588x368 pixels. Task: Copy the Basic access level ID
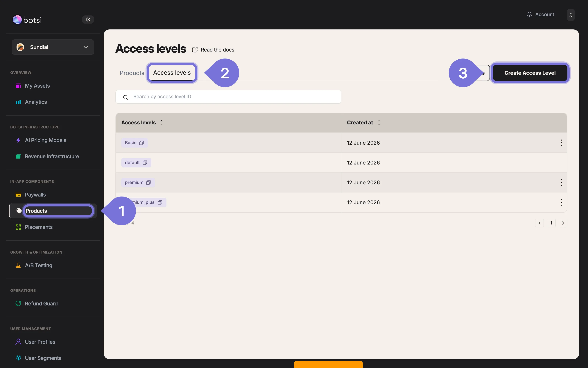click(x=141, y=143)
